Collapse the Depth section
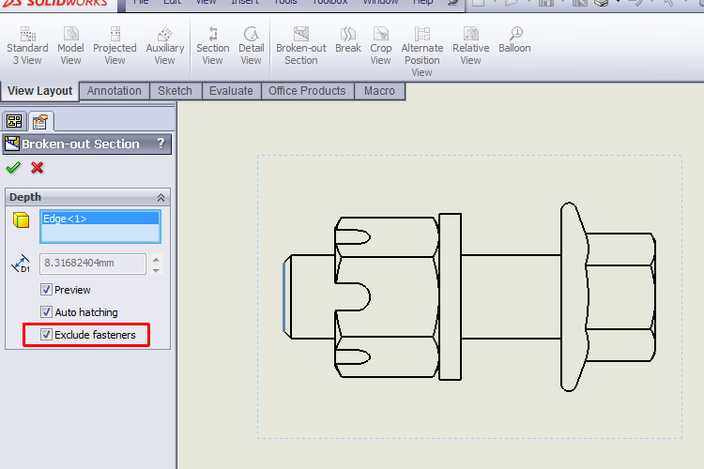This screenshot has height=469, width=704. click(161, 197)
